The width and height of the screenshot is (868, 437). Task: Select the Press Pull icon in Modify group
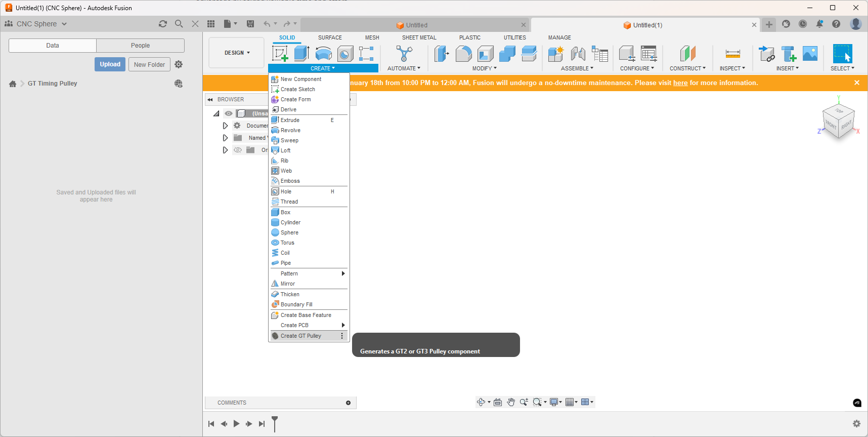click(x=442, y=54)
